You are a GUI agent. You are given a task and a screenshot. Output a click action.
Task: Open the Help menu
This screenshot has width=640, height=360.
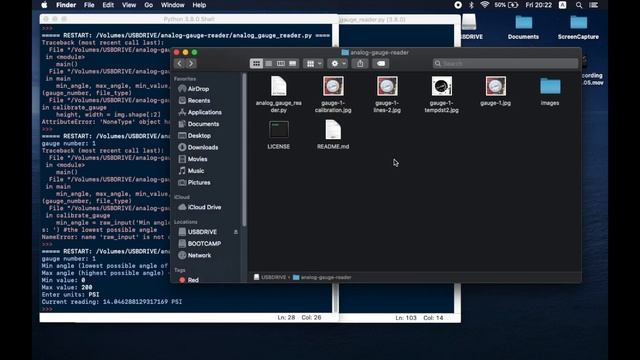point(199,5)
